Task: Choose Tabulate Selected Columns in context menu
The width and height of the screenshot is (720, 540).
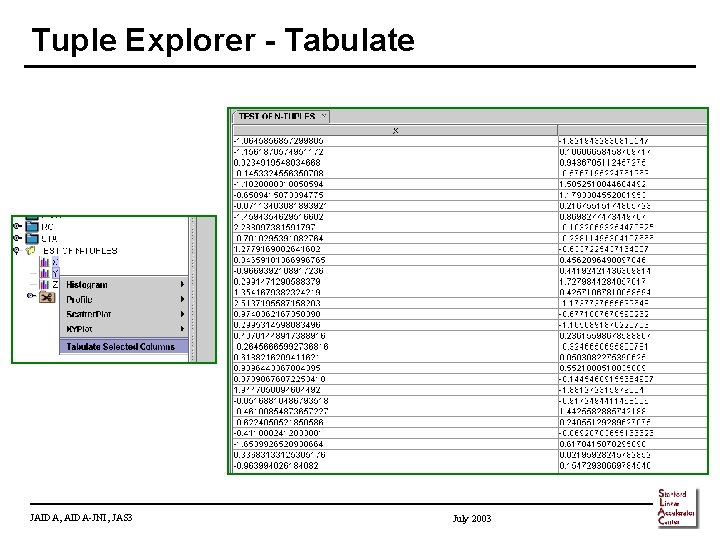Action: click(124, 347)
